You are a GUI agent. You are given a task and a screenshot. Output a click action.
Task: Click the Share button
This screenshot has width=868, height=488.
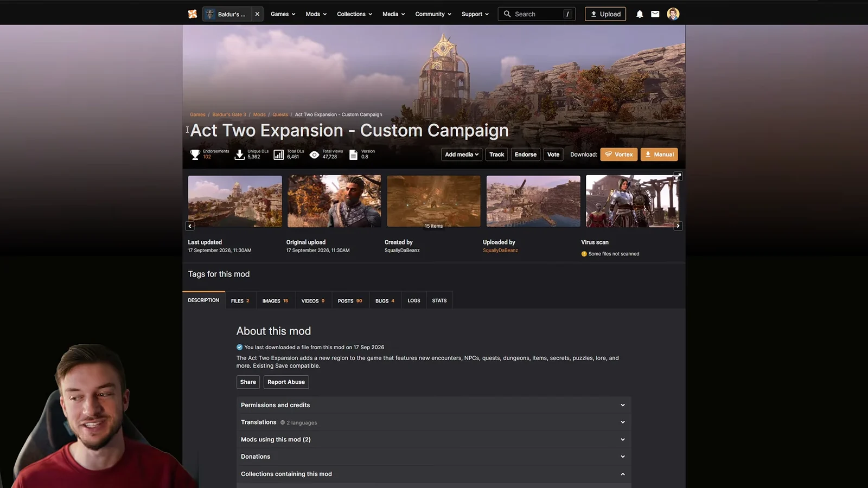(248, 382)
